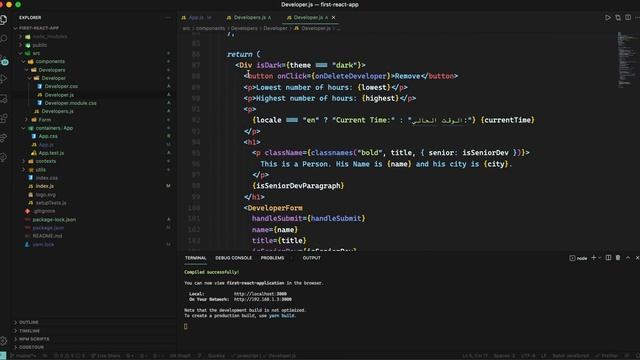Maximize the terminal panel with the up chevron
The image size is (640, 360).
click(628, 258)
